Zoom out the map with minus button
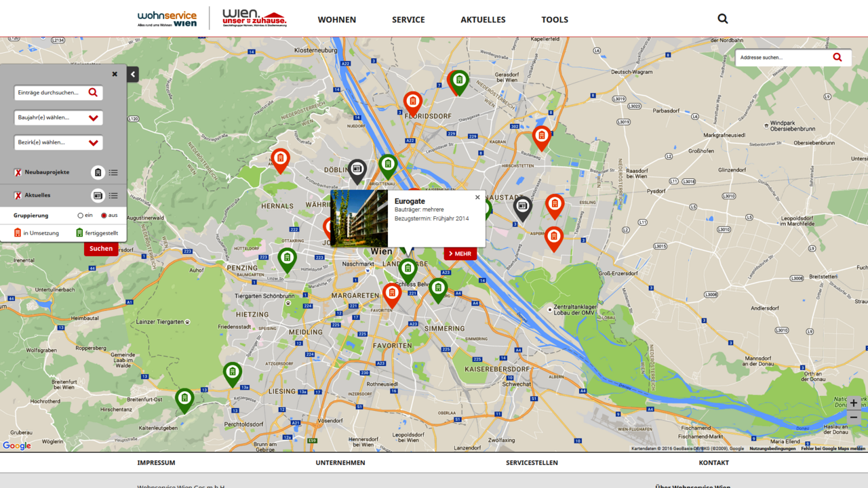868x488 pixels. [x=854, y=418]
